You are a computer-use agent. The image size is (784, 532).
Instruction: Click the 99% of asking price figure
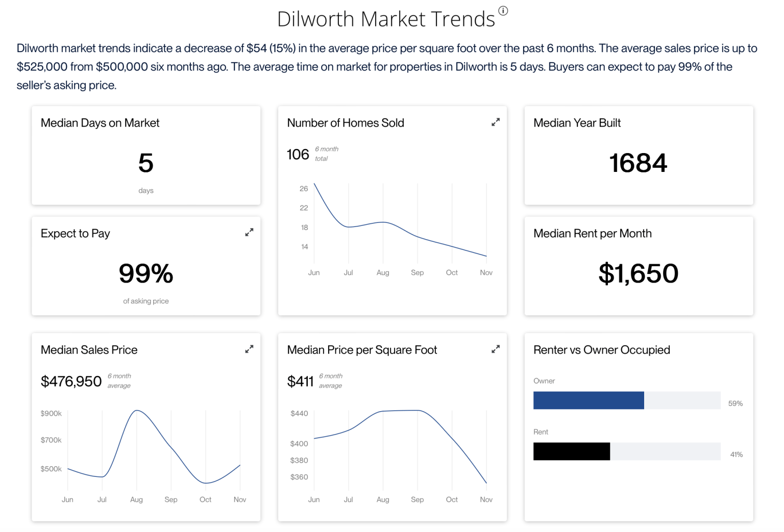tap(146, 273)
